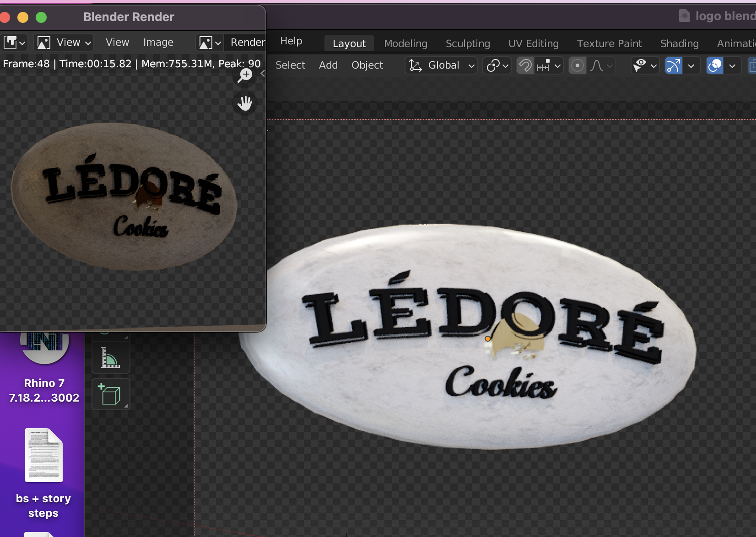Viewport: 756px width, 537px height.
Task: Open the Add menu in viewport header
Action: pyautogui.click(x=328, y=65)
